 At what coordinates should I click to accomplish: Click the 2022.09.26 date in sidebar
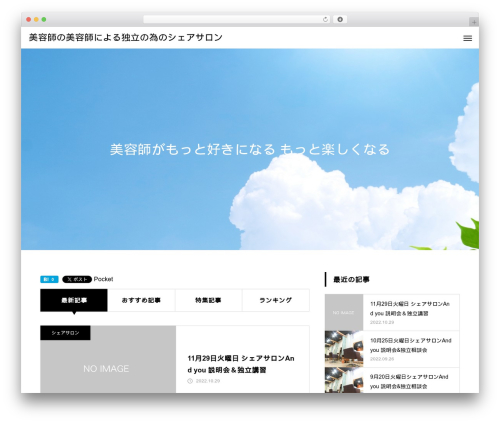click(x=382, y=359)
